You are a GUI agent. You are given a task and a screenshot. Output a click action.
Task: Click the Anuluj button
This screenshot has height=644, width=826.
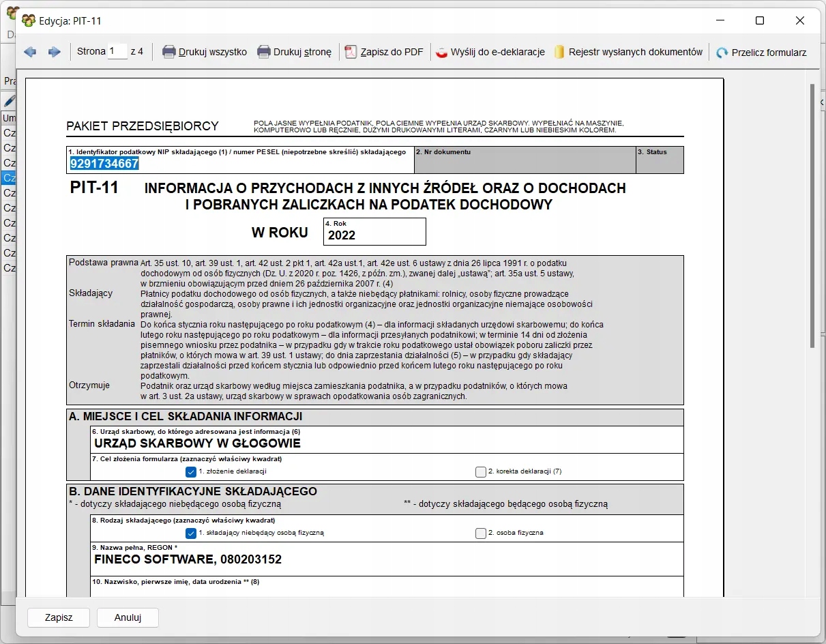click(128, 617)
